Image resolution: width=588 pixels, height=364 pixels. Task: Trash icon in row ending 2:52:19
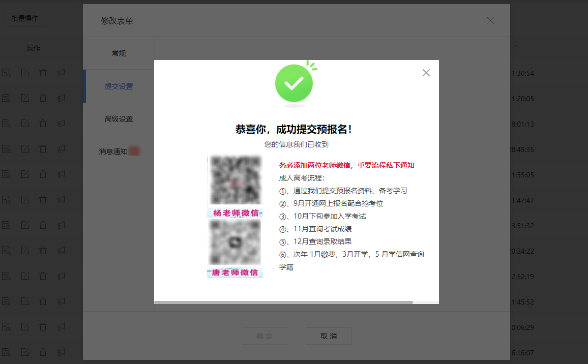pyautogui.click(x=43, y=276)
